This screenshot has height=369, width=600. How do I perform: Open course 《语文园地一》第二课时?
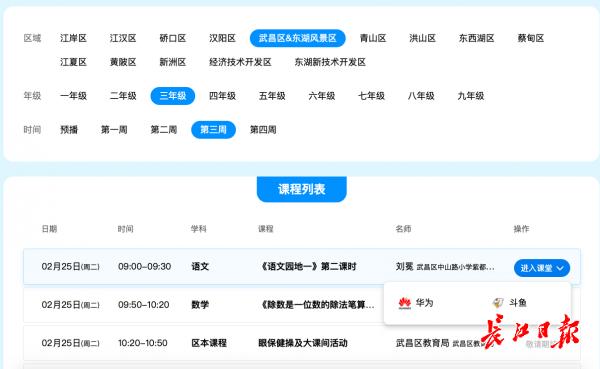tap(308, 266)
